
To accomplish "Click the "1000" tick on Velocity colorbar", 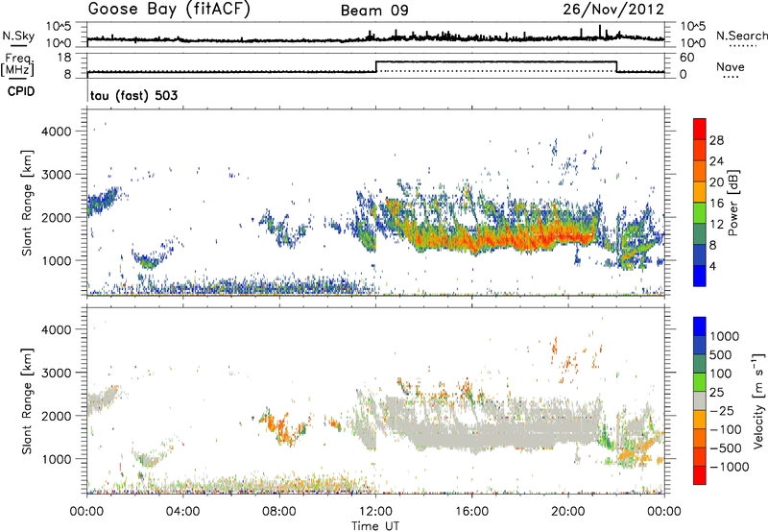I will point(724,336).
